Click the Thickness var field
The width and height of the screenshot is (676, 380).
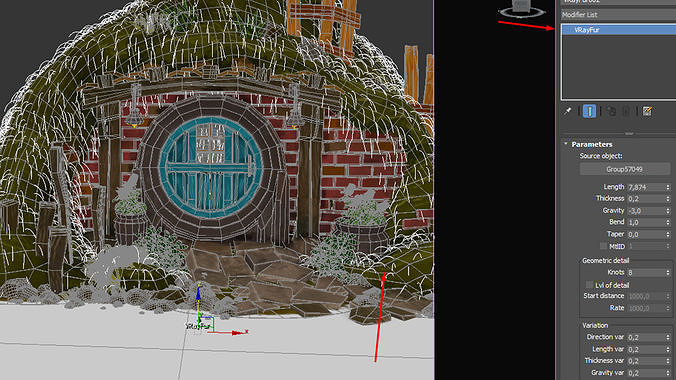[646, 361]
